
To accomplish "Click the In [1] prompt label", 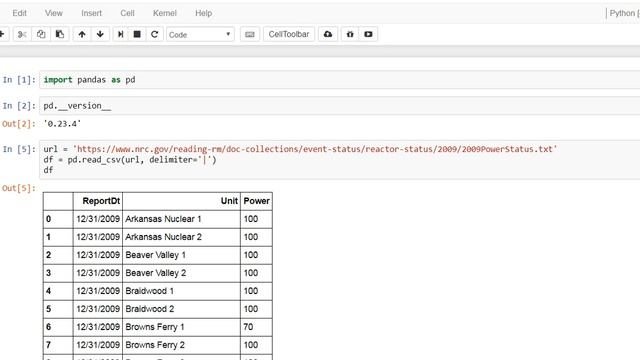I will [x=19, y=80].
